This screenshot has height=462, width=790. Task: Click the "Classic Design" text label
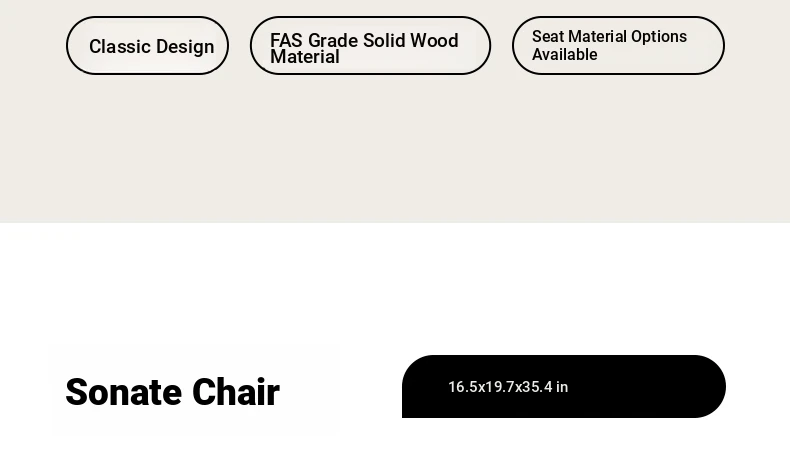click(152, 46)
